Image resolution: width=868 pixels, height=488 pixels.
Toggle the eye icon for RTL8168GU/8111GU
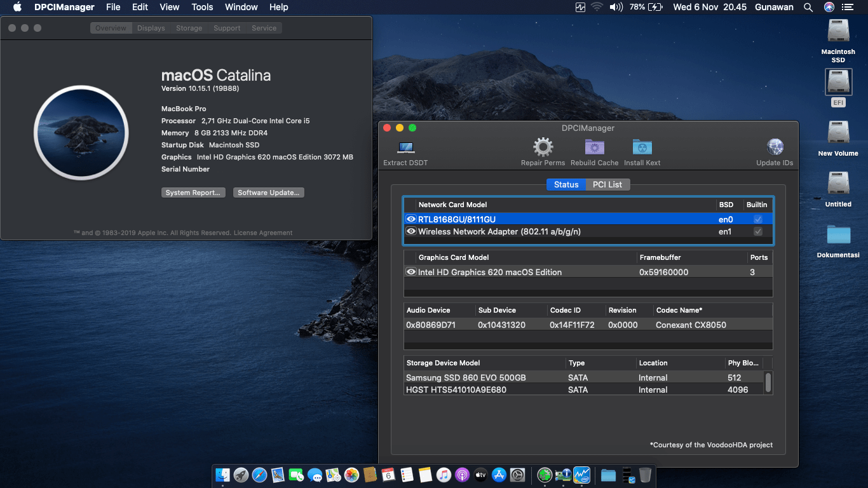pyautogui.click(x=410, y=218)
